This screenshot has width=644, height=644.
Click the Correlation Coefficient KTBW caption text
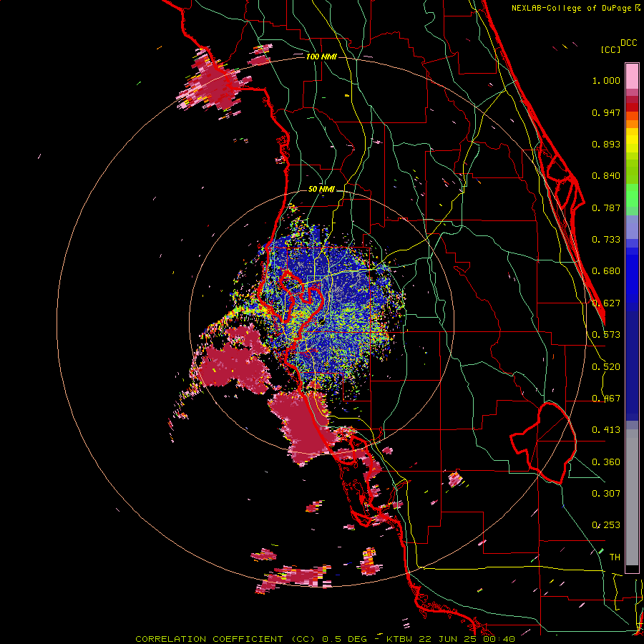(325, 639)
